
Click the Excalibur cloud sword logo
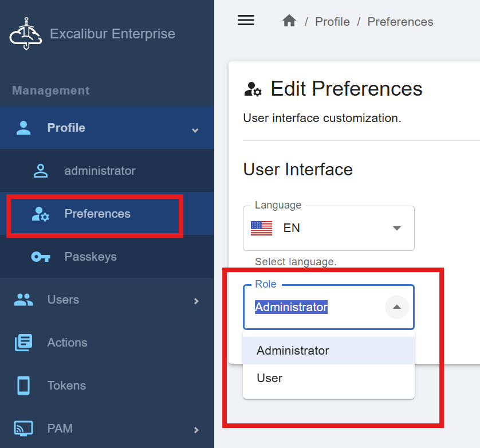pyautogui.click(x=26, y=34)
